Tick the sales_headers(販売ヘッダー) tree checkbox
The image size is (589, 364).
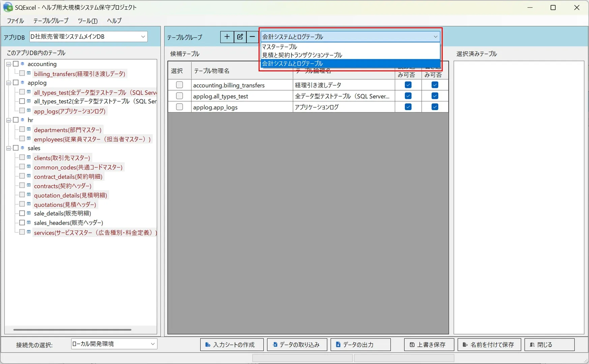click(x=22, y=223)
